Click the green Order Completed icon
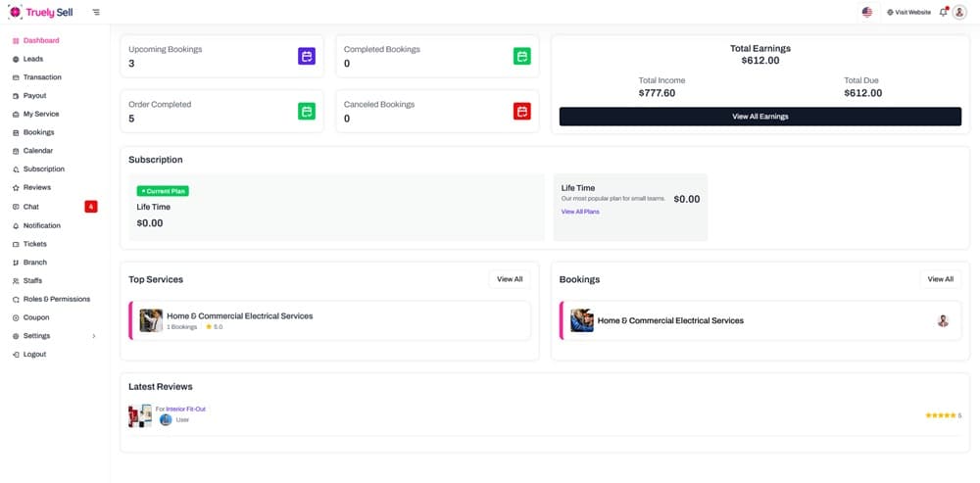This screenshot has width=980, height=483. point(307,112)
